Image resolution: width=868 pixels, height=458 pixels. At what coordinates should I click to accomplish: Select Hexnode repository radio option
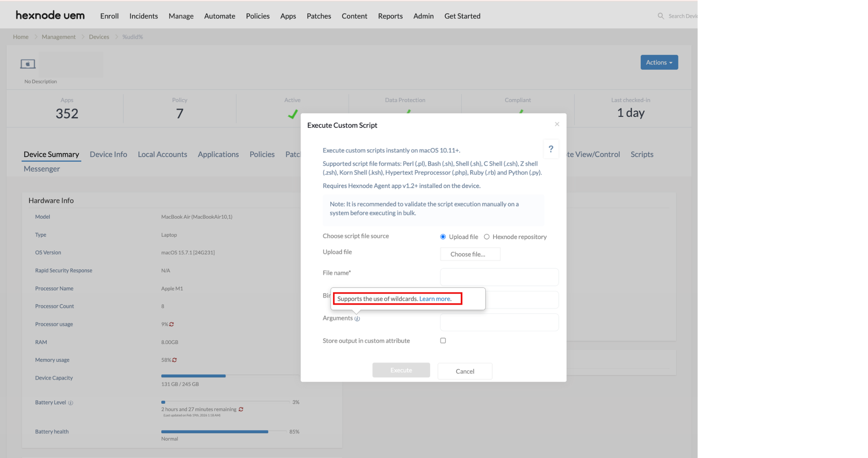click(487, 237)
